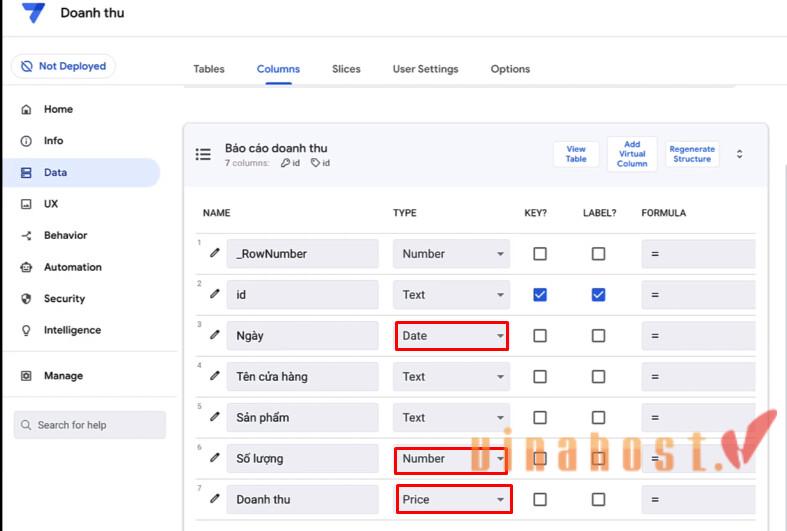Tick KEY checkbox for _RowNumber row

pos(540,254)
